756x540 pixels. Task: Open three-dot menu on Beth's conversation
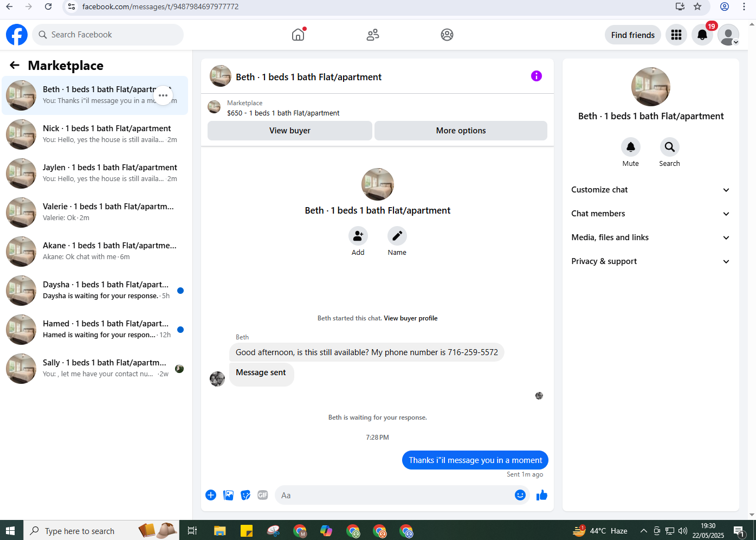pyautogui.click(x=163, y=95)
